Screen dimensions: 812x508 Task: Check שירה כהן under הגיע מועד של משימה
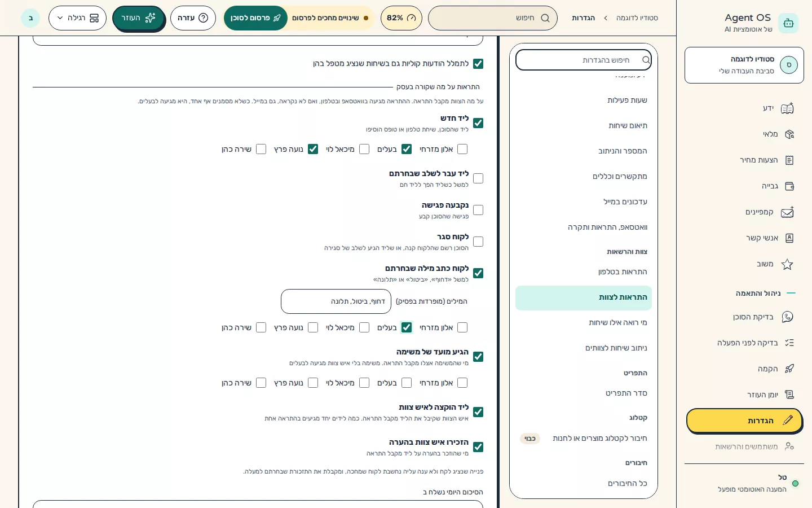pyautogui.click(x=261, y=383)
